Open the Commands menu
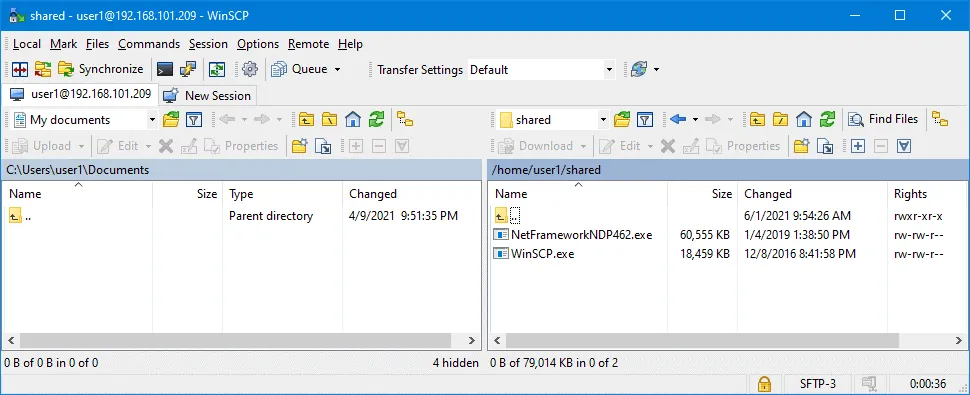The image size is (970, 395). point(149,44)
